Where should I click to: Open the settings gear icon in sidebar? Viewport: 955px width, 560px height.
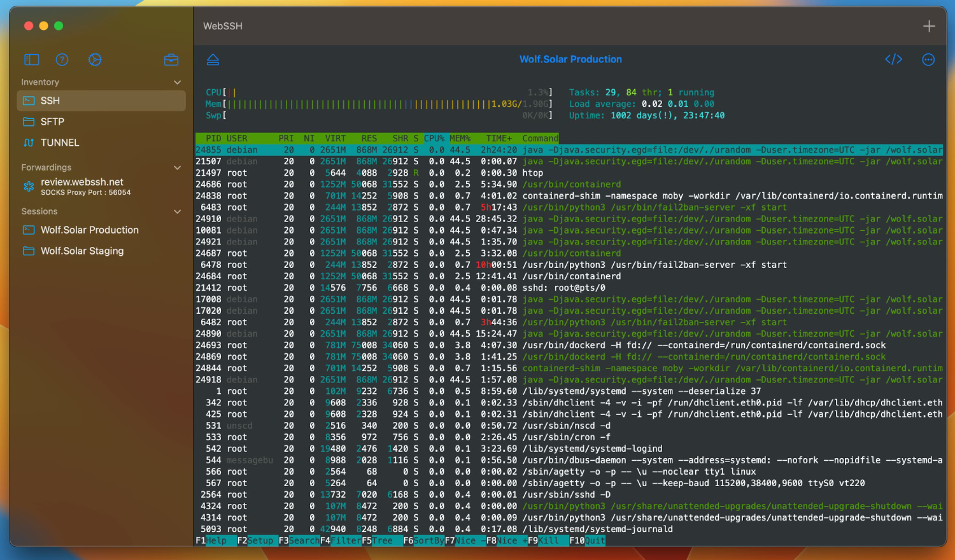click(x=95, y=60)
